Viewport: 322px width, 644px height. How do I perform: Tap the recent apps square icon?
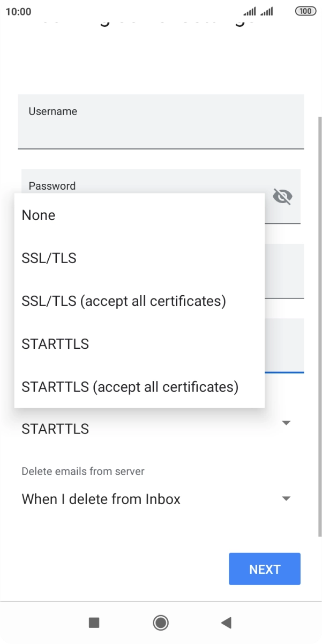click(94, 623)
